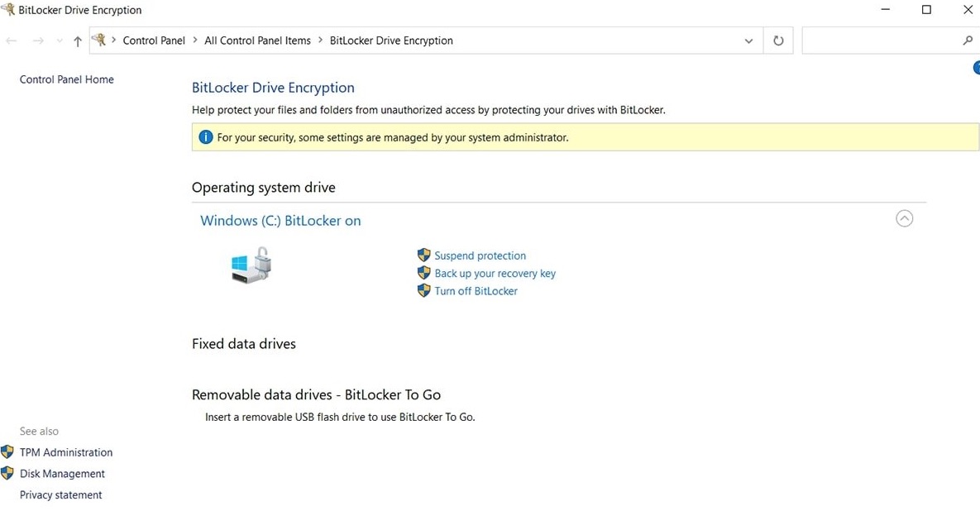Screen dimensions: 980x511
Task: Collapse the Windows (C:) drive section
Action: 905,218
